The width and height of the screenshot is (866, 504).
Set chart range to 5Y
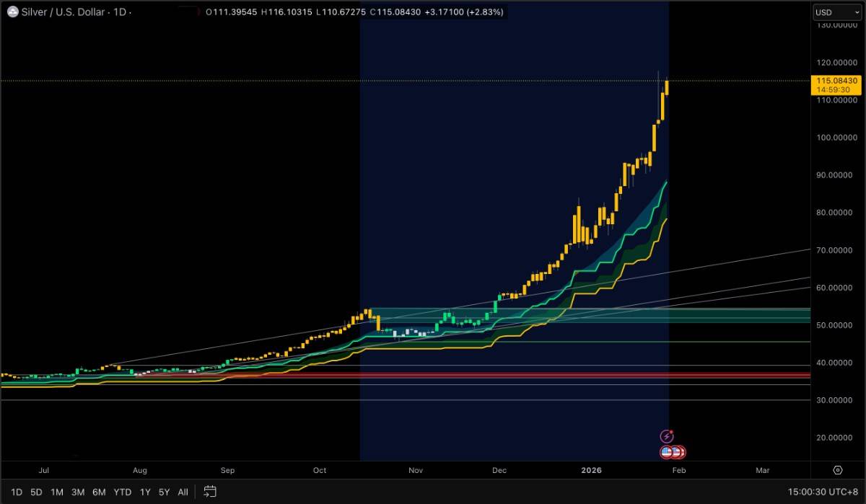164,492
